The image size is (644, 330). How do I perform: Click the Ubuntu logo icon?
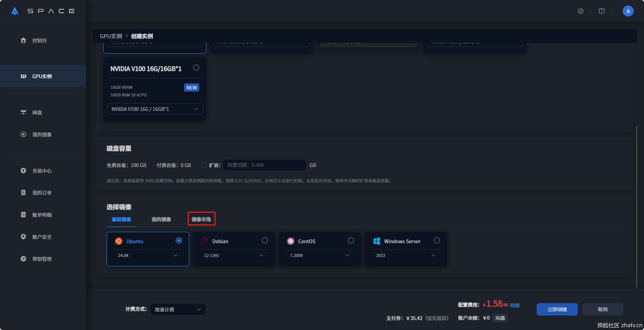pyautogui.click(x=119, y=241)
